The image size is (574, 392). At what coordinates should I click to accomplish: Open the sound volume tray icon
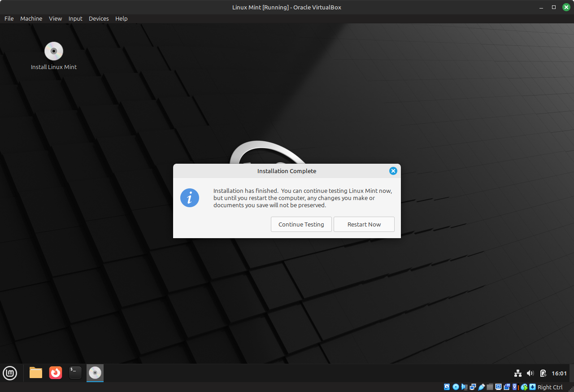tap(531, 373)
